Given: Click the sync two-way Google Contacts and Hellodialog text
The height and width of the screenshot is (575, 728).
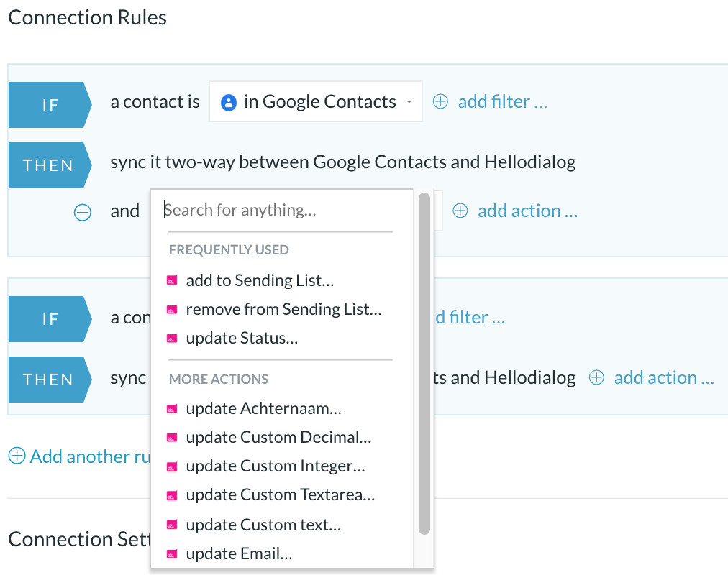Looking at the screenshot, I should pyautogui.click(x=343, y=162).
